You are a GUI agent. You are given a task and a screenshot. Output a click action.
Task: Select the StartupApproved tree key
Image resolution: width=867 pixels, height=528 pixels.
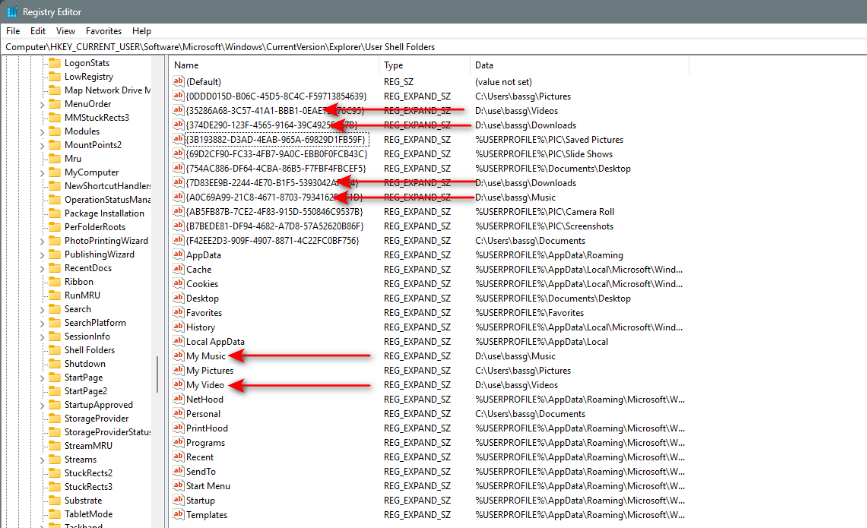click(x=98, y=405)
